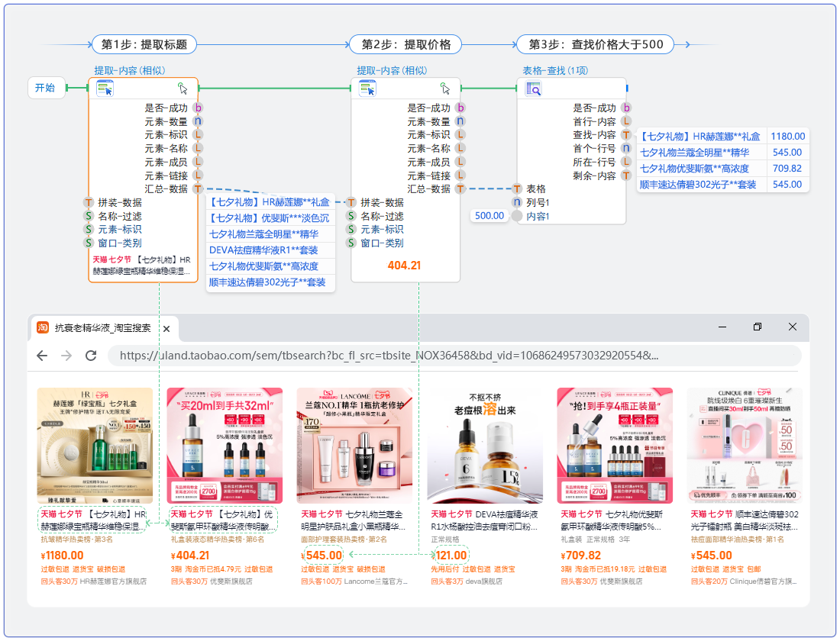Close the 抗衰老精华液 browser tab
Viewport: 840px width, 641px height.
click(x=166, y=328)
